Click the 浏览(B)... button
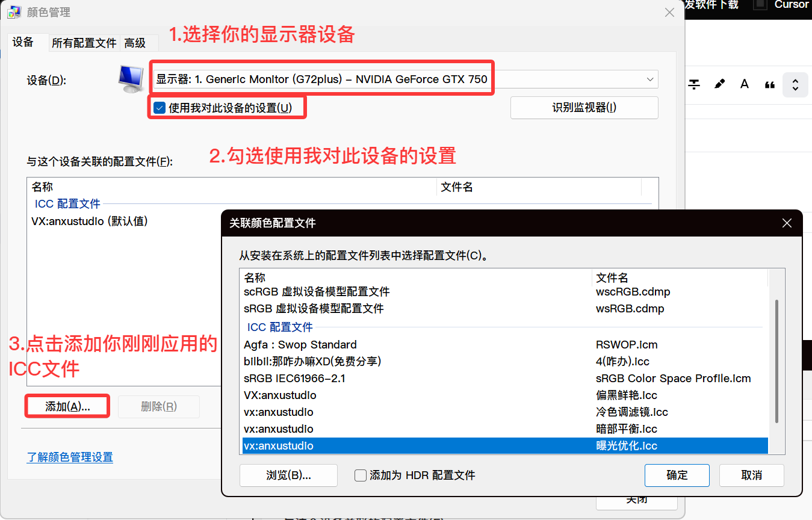812x520 pixels. [x=288, y=475]
